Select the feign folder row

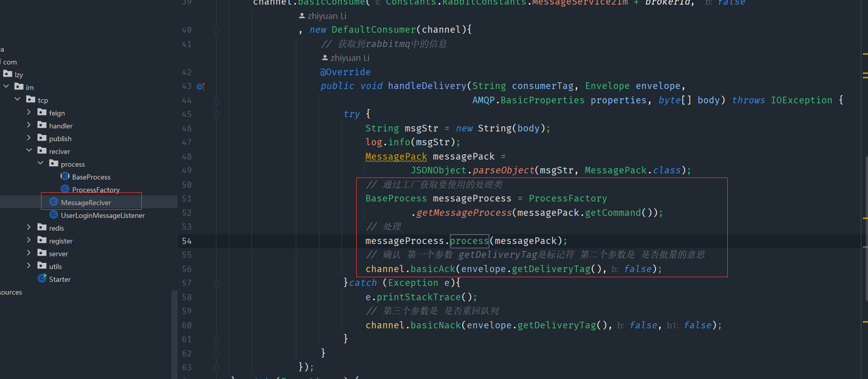pyautogui.click(x=89, y=113)
